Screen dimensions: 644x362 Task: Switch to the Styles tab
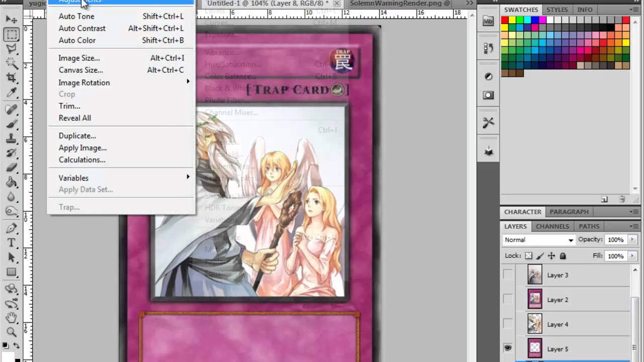pos(556,10)
